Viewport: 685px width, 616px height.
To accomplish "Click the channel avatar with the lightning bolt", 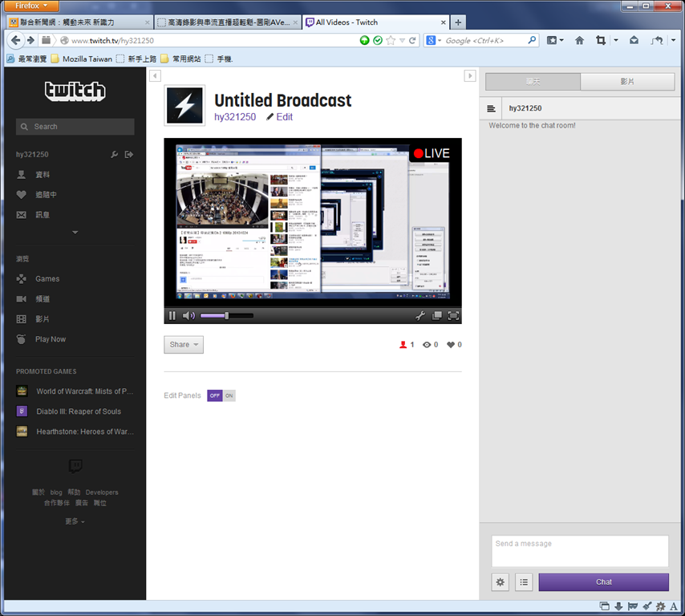I will point(184,105).
